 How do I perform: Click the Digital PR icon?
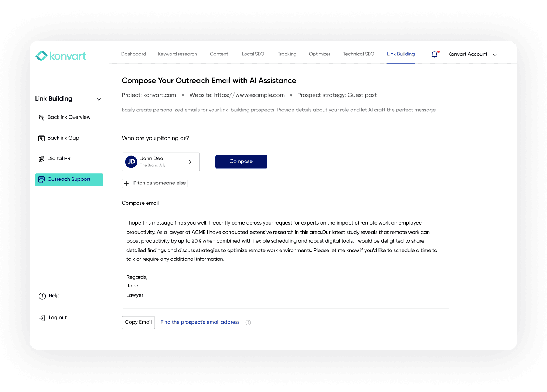coord(42,159)
